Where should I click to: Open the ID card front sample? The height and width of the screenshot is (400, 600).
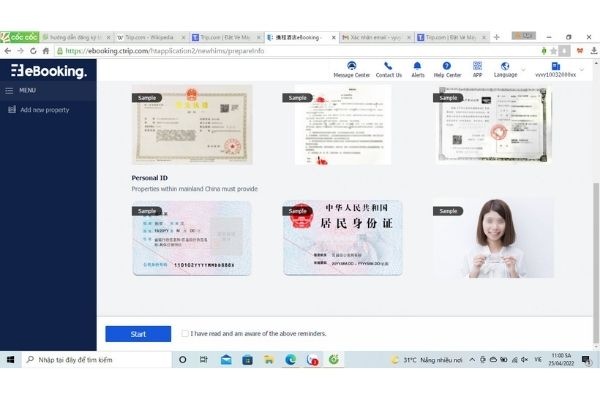coord(192,238)
